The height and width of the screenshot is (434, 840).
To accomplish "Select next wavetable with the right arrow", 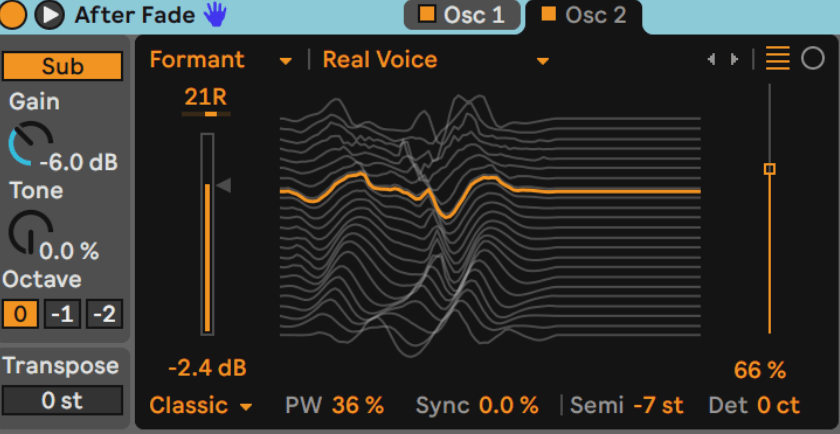I will tap(735, 60).
